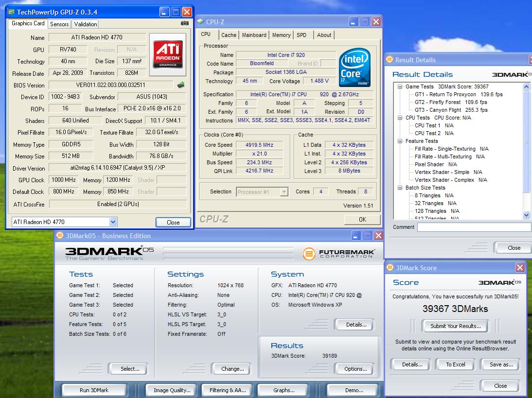Viewport: 532px width, 398px height.
Task: Open Filtering & AA... in 3DMark05
Action: (228, 390)
